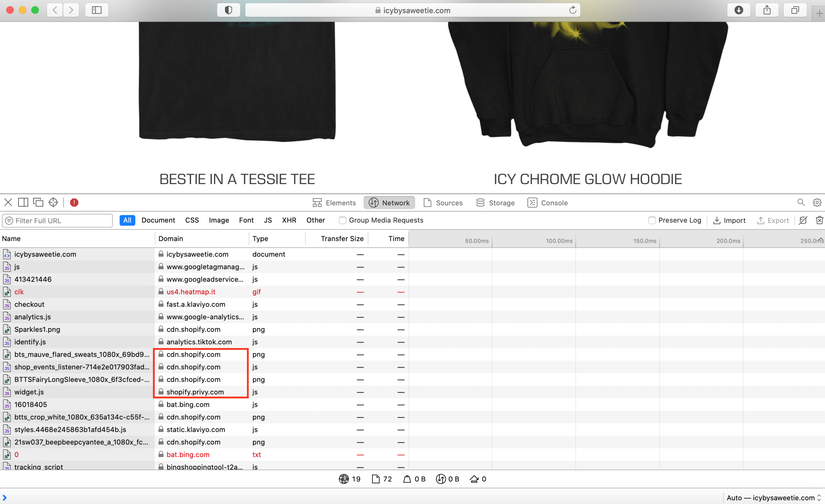Filter requests by Document
Screen dimensions: 825x504
(x=158, y=220)
